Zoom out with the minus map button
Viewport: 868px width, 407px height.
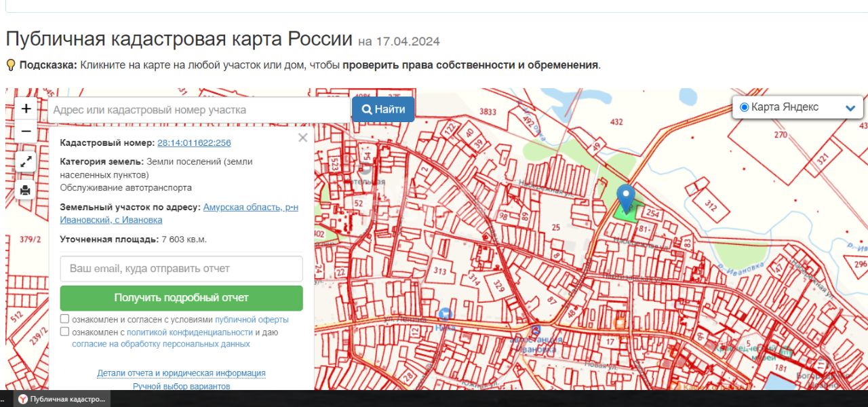(26, 131)
